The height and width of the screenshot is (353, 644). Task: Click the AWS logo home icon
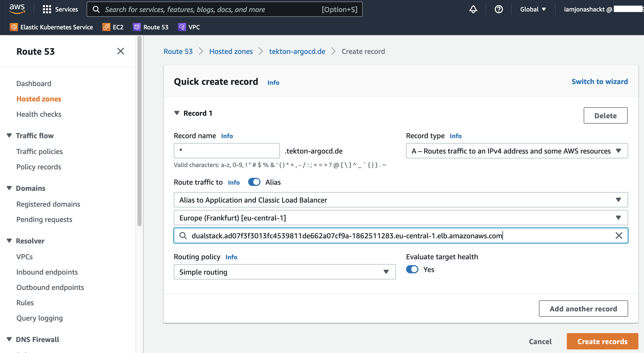tap(17, 9)
